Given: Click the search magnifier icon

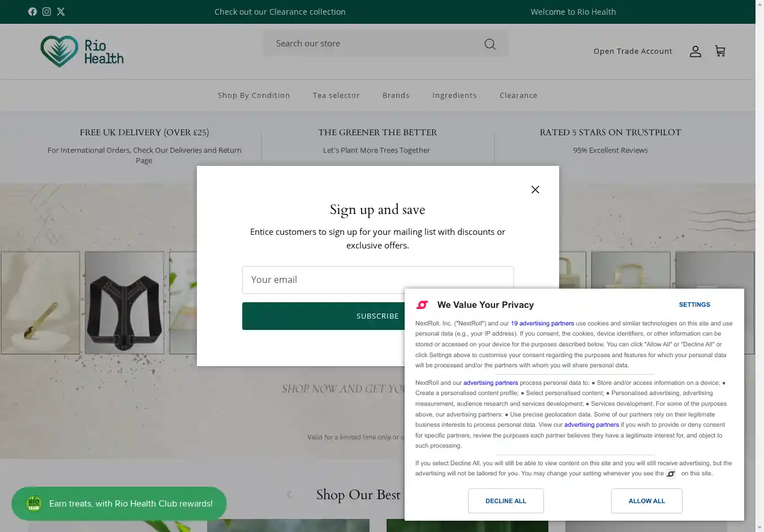Looking at the screenshot, I should click(490, 44).
